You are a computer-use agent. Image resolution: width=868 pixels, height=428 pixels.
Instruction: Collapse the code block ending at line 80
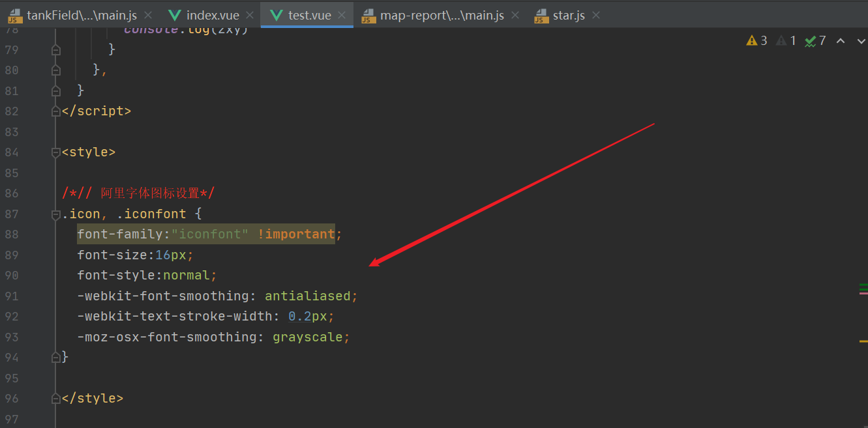pos(56,70)
